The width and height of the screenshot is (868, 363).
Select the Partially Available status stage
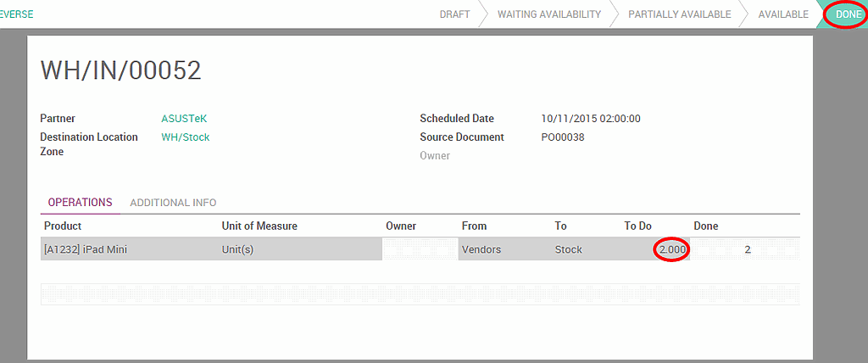(x=679, y=14)
